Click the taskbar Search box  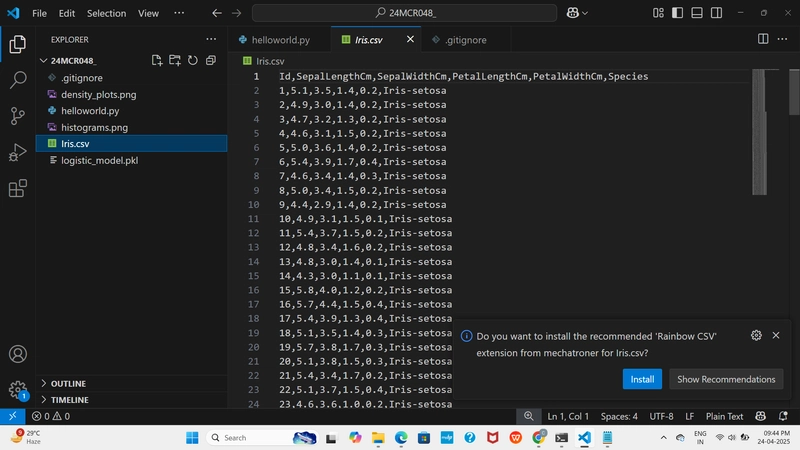coord(263,438)
